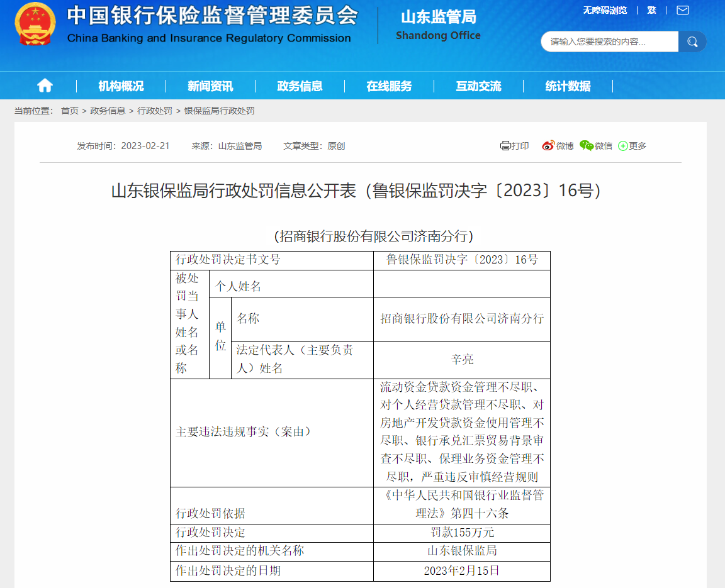The image size is (725, 588).
Task: Select cell 作出处罚决定的日期
Action: tap(272, 571)
